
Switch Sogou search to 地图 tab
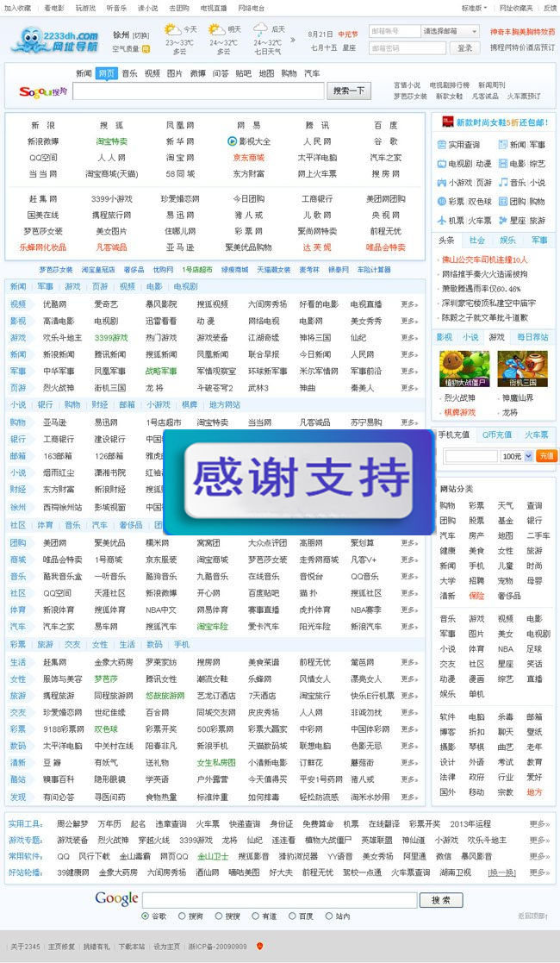tap(266, 73)
